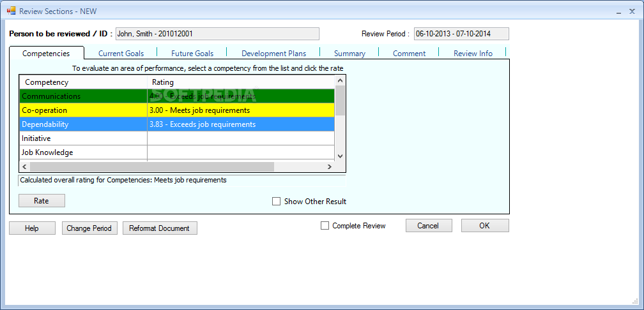Viewport: 644px width, 310px height.
Task: Click the '3.83 - Exceeds job requirements' cell
Action: (x=241, y=124)
